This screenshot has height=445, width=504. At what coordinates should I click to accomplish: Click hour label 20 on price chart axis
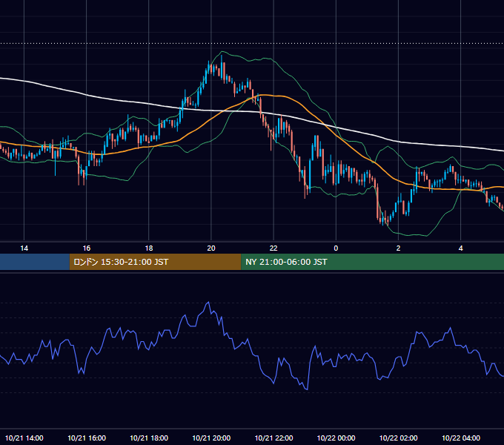tap(211, 248)
